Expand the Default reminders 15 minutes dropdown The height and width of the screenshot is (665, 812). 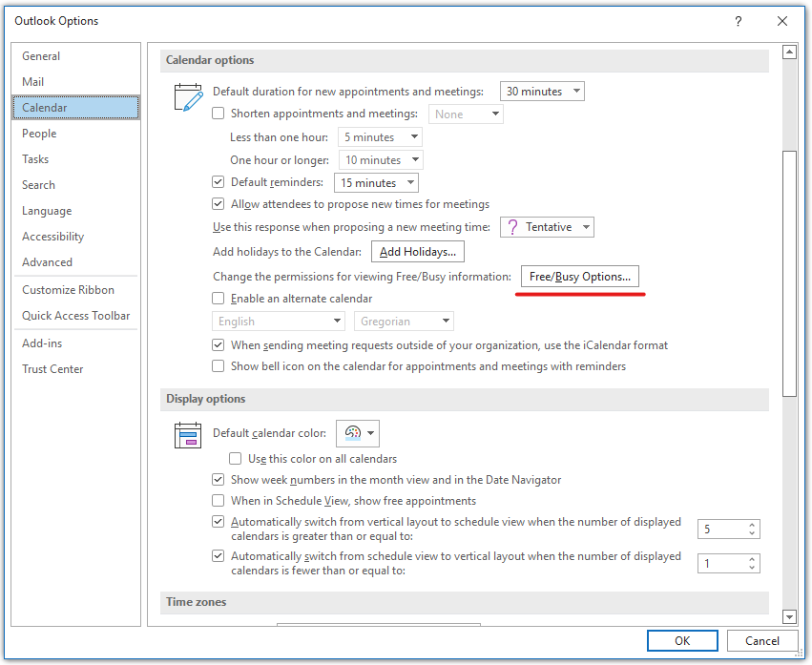[x=376, y=182]
